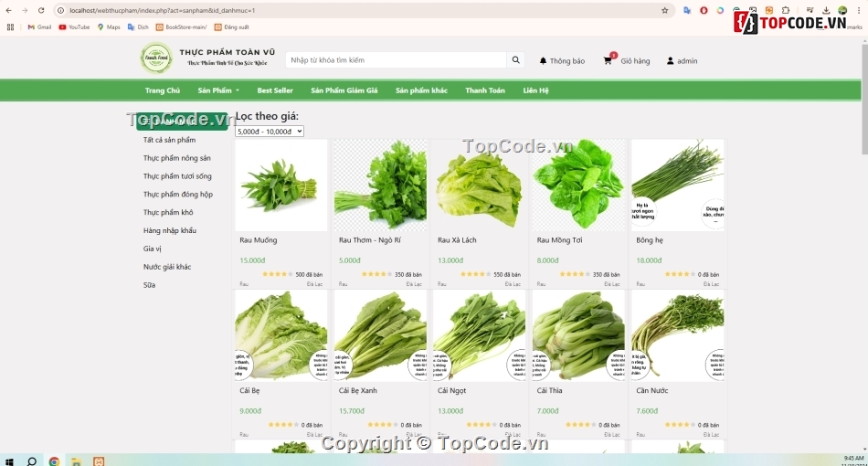The width and height of the screenshot is (868, 466).
Task: Open Rau Thơm - Ngò Rí product image
Action: click(380, 185)
